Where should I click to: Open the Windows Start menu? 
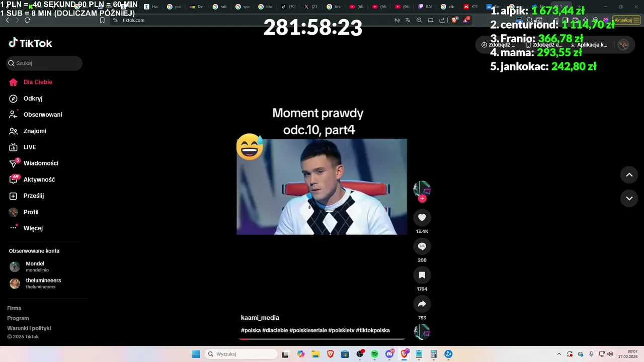click(196, 354)
